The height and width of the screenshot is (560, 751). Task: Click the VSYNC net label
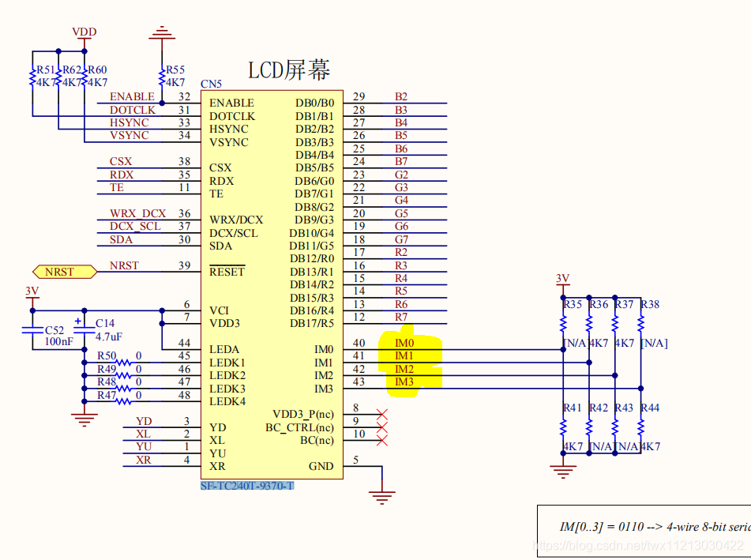coord(130,136)
